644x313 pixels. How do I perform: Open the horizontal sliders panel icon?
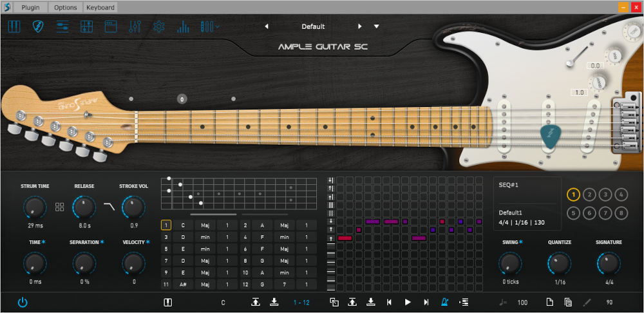click(x=62, y=26)
